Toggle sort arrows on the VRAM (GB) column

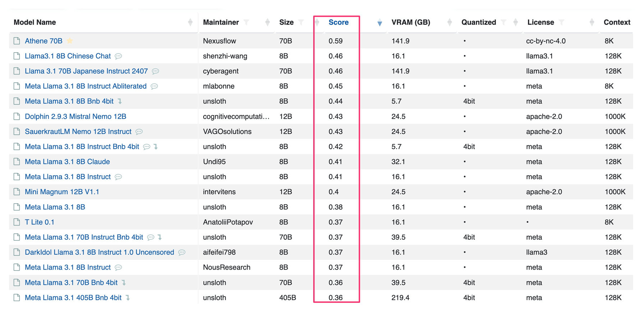coord(449,22)
